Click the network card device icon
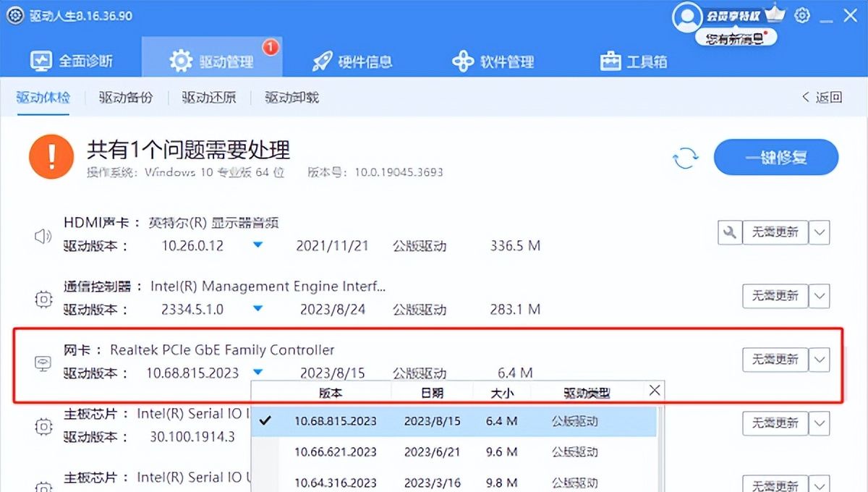The image size is (868, 492). tap(43, 363)
